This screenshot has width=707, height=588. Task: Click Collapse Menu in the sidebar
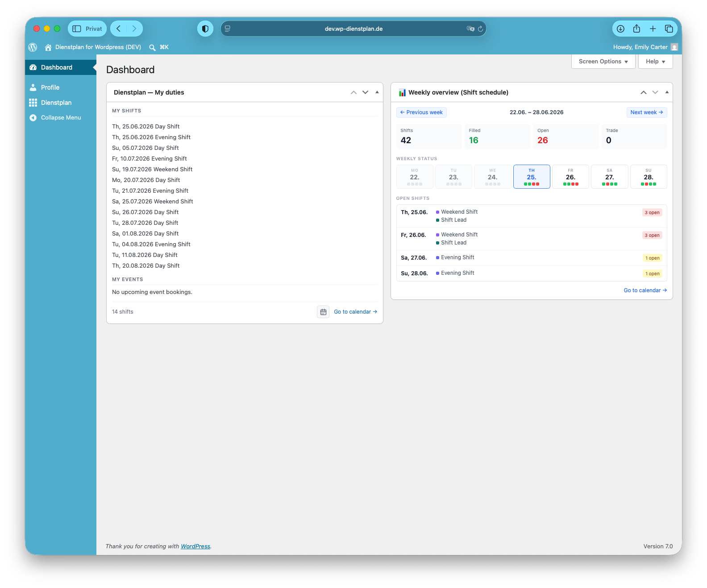coord(61,118)
